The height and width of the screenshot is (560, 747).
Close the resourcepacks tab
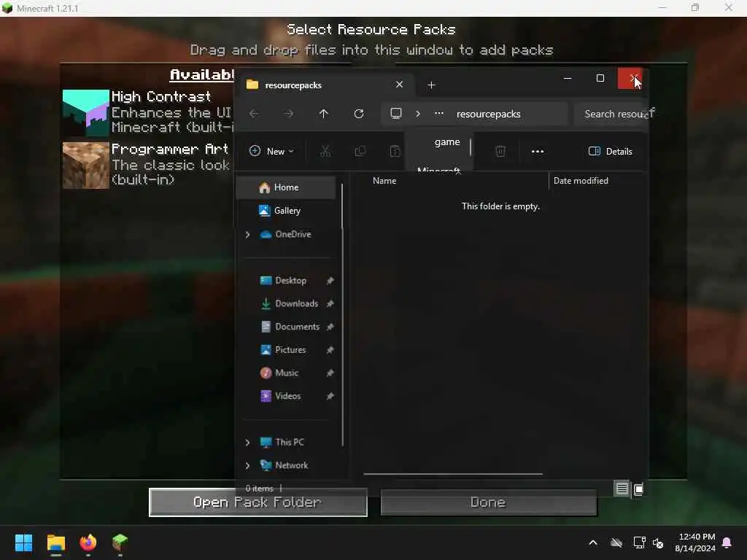[x=399, y=85]
